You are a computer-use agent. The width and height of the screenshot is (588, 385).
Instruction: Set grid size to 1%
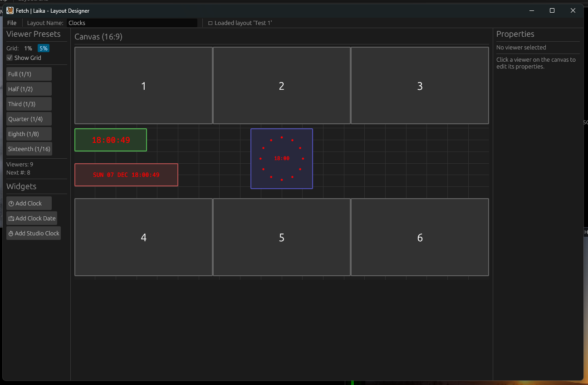pyautogui.click(x=28, y=48)
